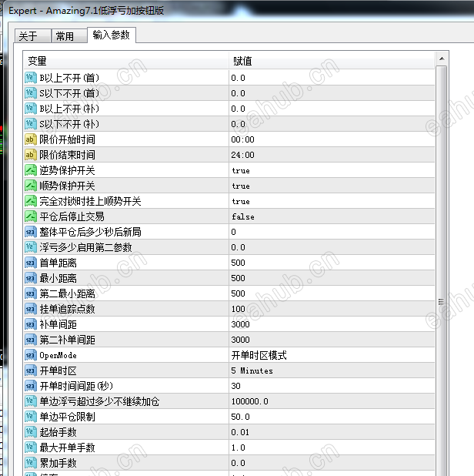Image resolution: width=474 pixels, height=476 pixels.
Task: Select the 整体平仓后多少秒后新局 variable name
Action: (90, 232)
